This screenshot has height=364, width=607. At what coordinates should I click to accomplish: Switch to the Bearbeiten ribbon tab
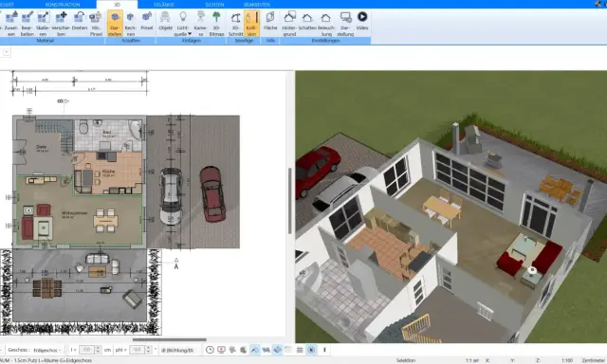(257, 4)
